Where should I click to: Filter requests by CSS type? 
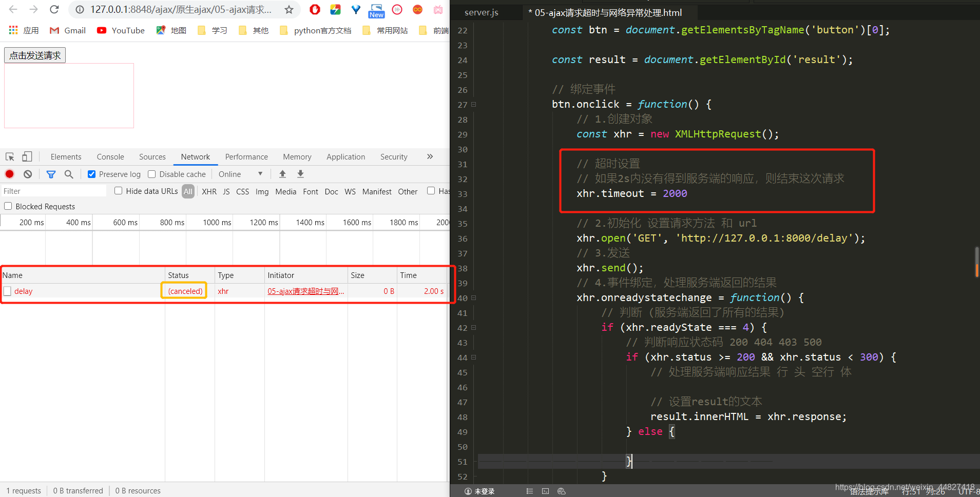coord(242,191)
